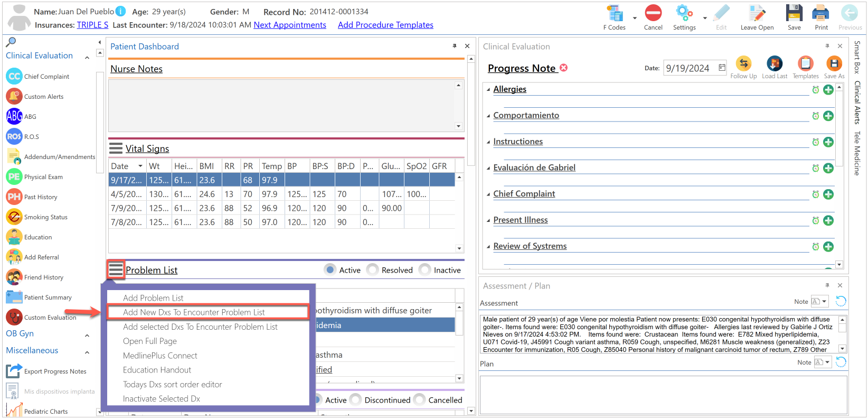This screenshot has height=419, width=868.
Task: Click the Load Last icon
Action: click(x=775, y=64)
